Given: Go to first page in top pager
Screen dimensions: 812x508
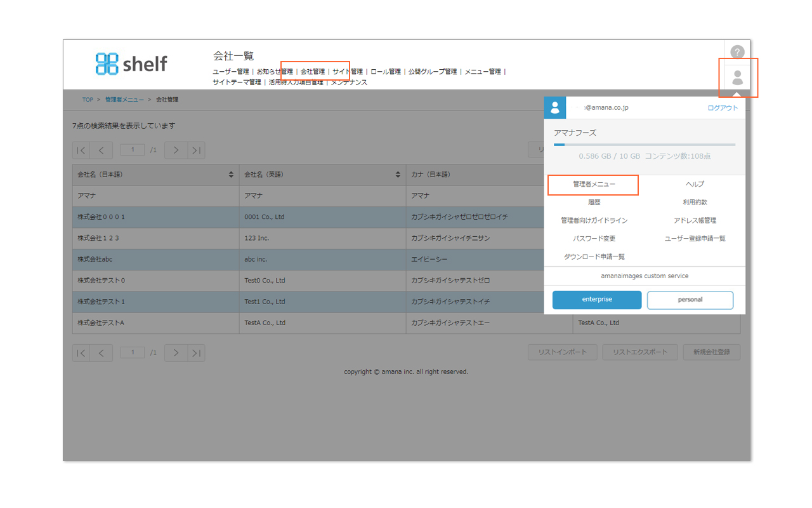Looking at the screenshot, I should 81,150.
